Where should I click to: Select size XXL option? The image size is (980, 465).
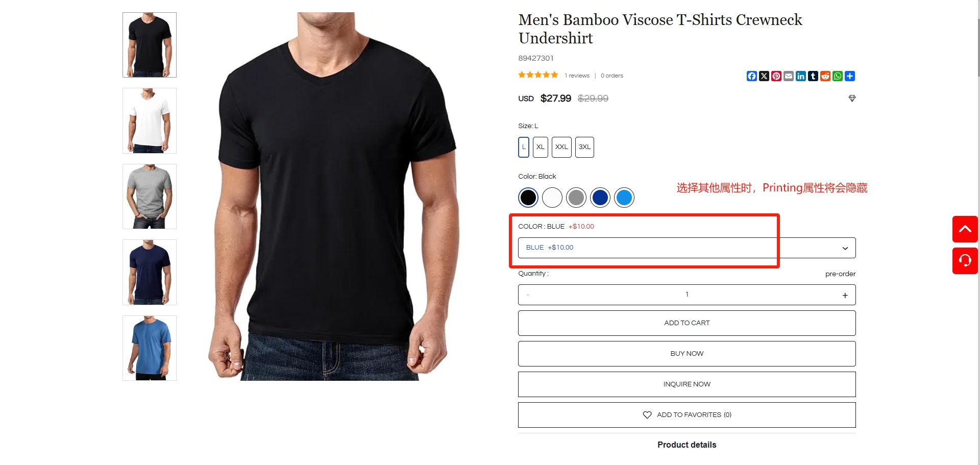[561, 147]
